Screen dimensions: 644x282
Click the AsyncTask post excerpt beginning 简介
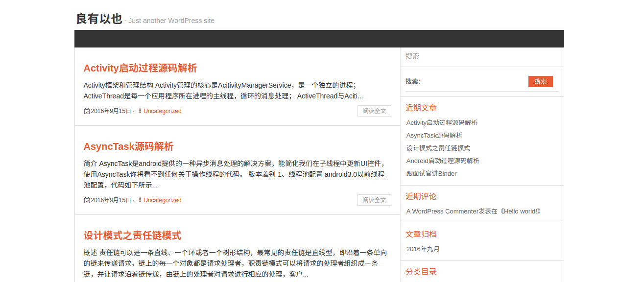pyautogui.click(x=235, y=174)
